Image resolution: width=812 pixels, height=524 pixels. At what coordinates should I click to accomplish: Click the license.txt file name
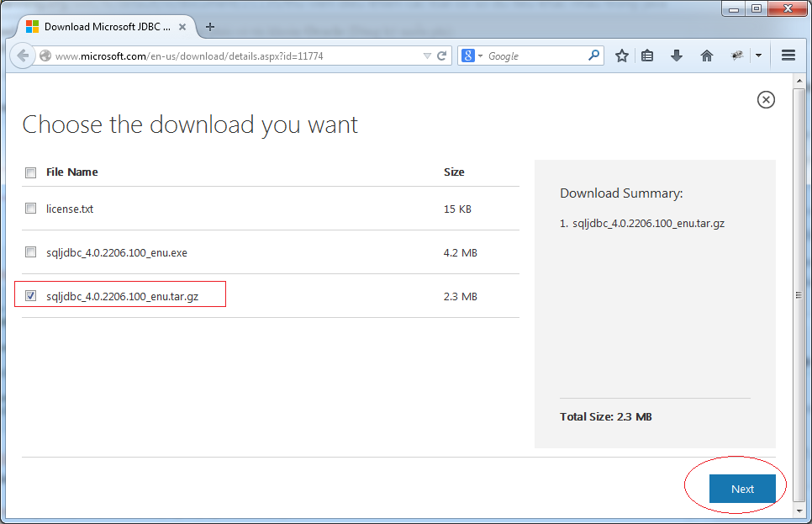(x=70, y=209)
